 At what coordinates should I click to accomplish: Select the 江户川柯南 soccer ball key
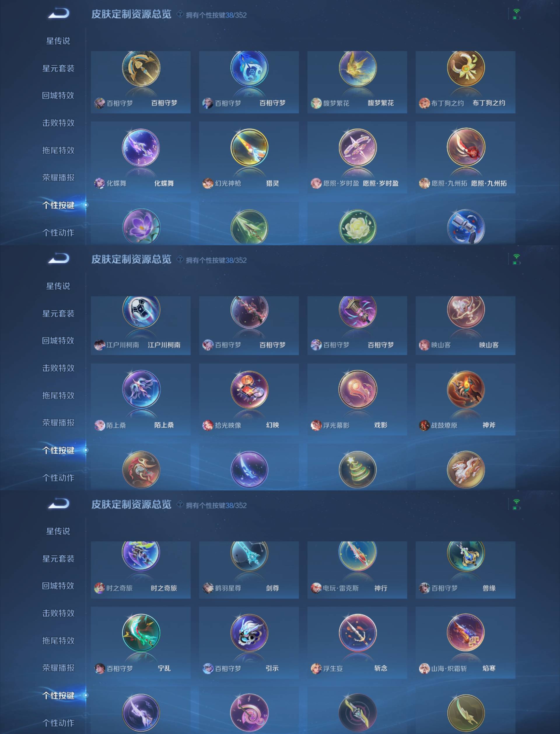(x=141, y=312)
